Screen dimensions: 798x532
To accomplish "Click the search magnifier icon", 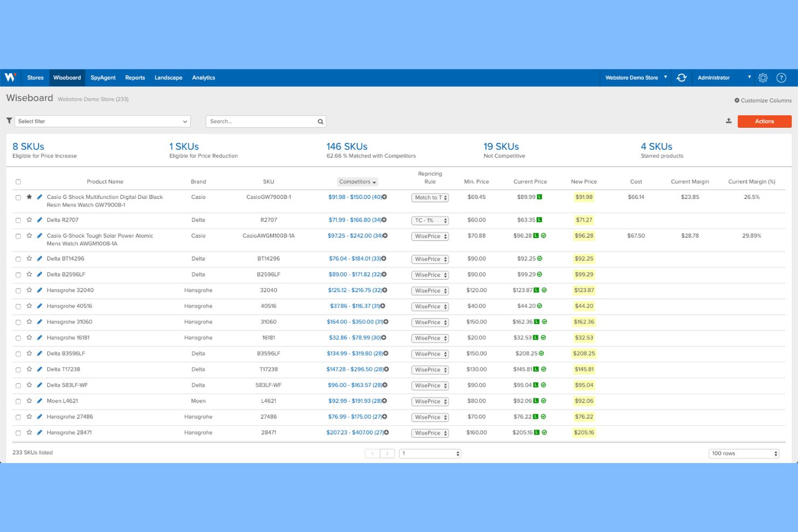I will pos(320,121).
